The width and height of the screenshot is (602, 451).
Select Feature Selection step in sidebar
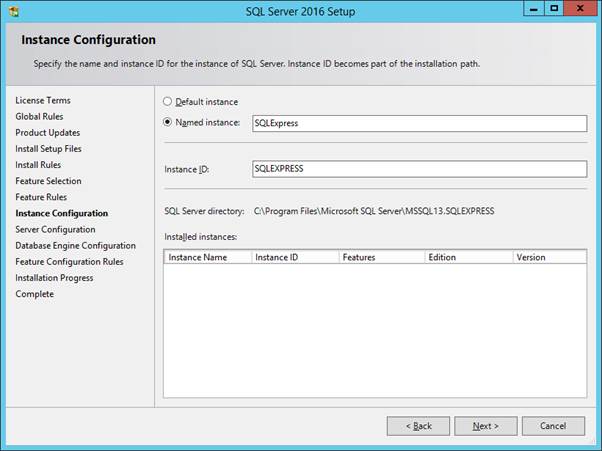[48, 181]
